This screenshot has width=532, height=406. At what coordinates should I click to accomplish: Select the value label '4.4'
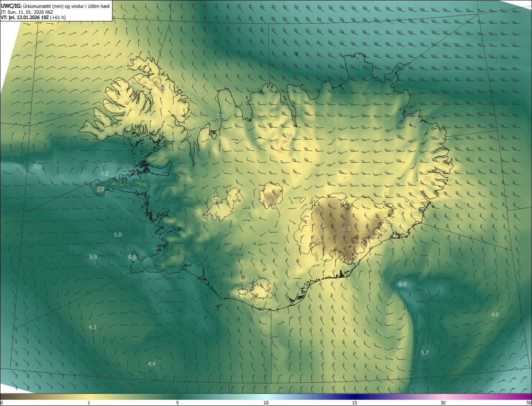(152, 364)
